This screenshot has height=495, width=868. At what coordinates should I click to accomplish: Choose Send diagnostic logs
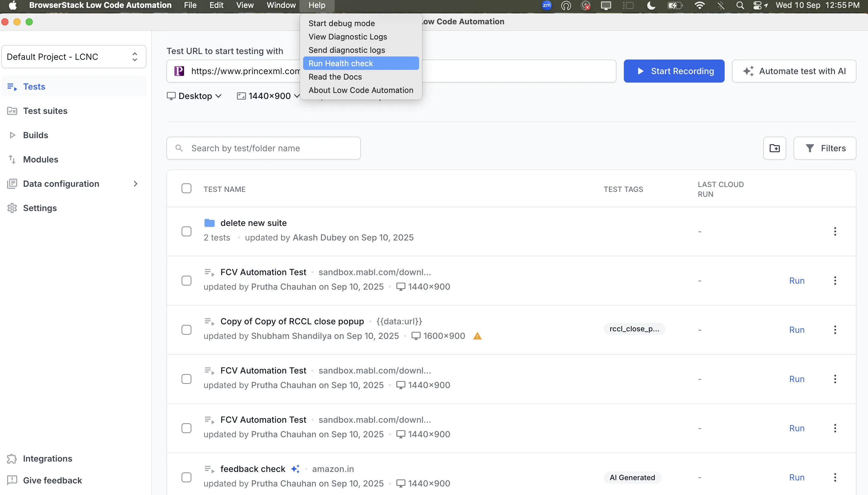361,50
